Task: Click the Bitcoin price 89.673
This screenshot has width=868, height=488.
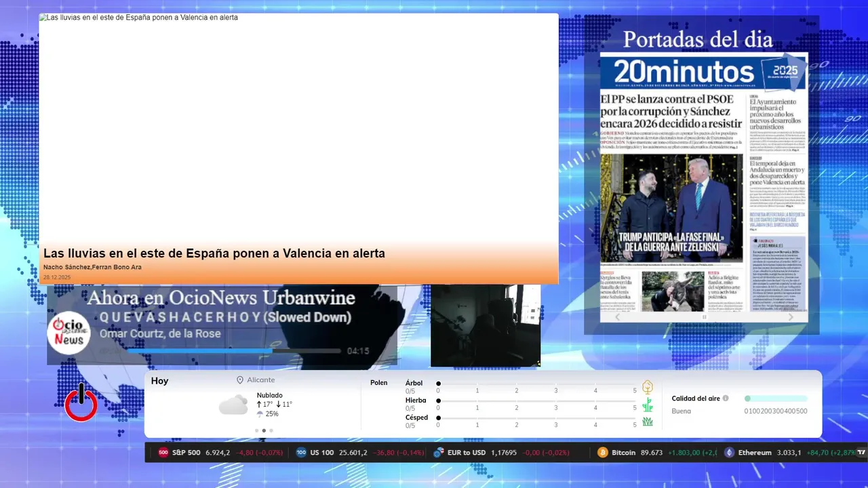Action: 652,453
